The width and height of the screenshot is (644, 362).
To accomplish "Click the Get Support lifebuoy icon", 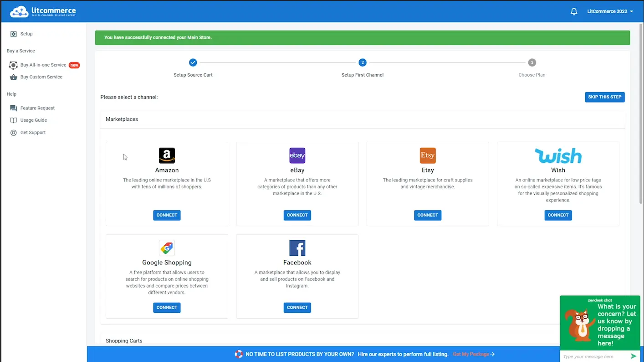I will [x=13, y=133].
